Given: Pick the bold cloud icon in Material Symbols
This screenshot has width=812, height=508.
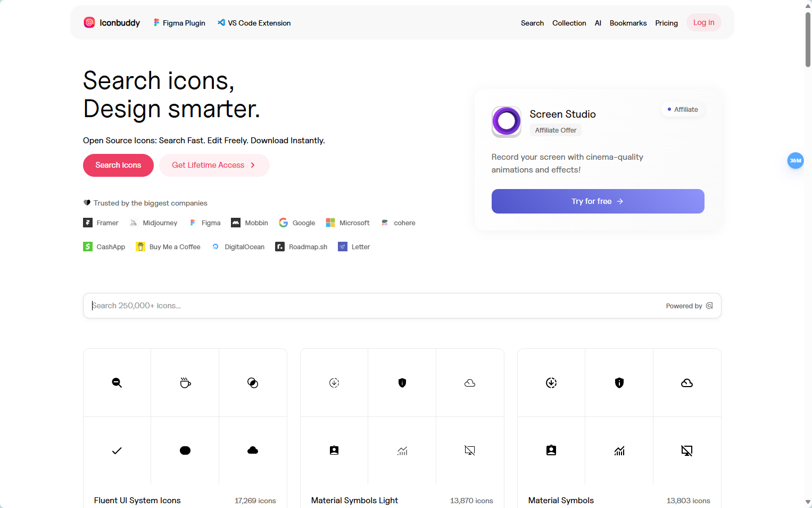Looking at the screenshot, I should (x=687, y=383).
